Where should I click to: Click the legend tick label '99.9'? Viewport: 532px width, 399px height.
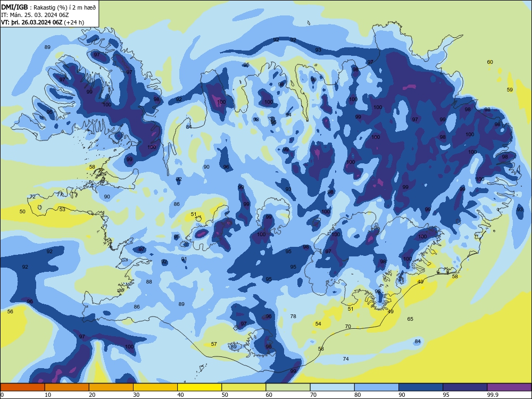pos(493,395)
